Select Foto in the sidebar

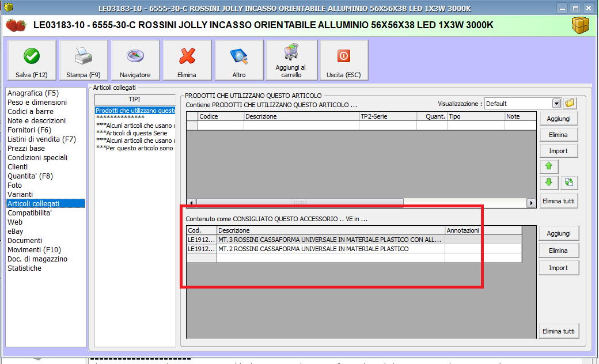(14, 185)
